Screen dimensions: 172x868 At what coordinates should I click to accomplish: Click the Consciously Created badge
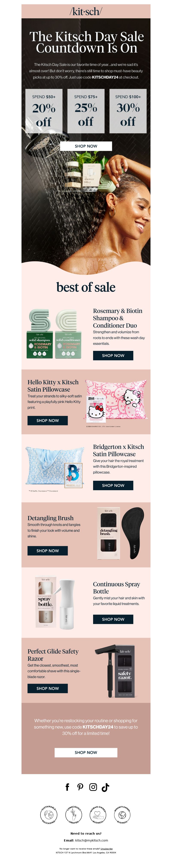click(x=73, y=815)
